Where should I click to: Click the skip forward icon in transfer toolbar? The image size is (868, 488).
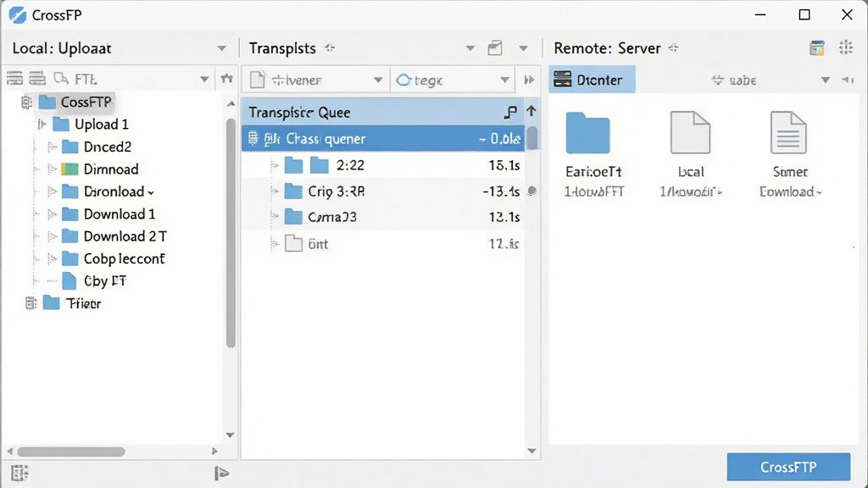point(529,80)
